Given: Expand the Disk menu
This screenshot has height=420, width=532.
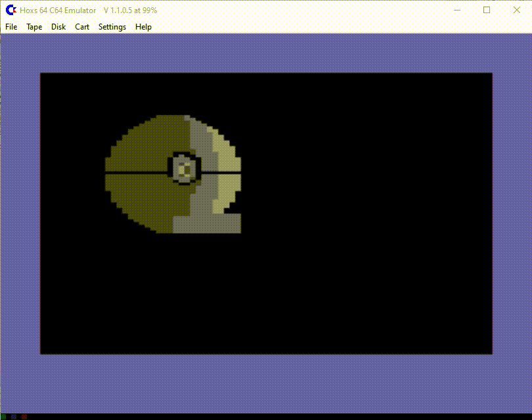Looking at the screenshot, I should [58, 27].
